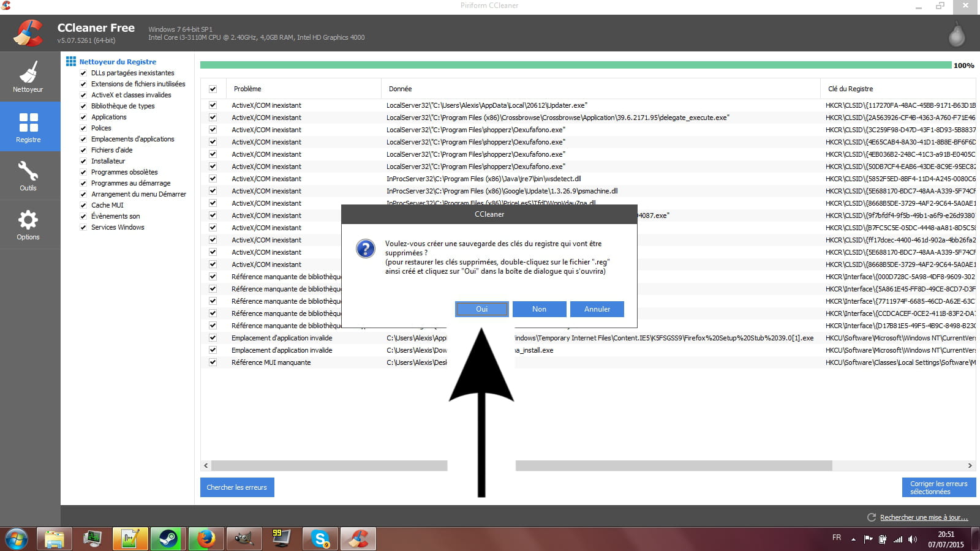The height and width of the screenshot is (551, 980).
Task: Open the network signal tray icon
Action: (x=898, y=539)
